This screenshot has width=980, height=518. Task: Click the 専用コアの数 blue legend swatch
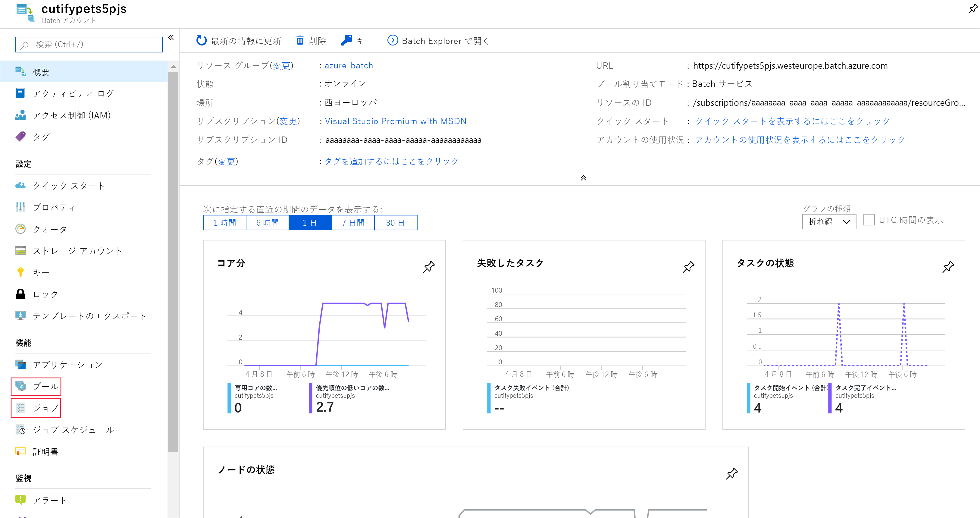click(x=229, y=398)
